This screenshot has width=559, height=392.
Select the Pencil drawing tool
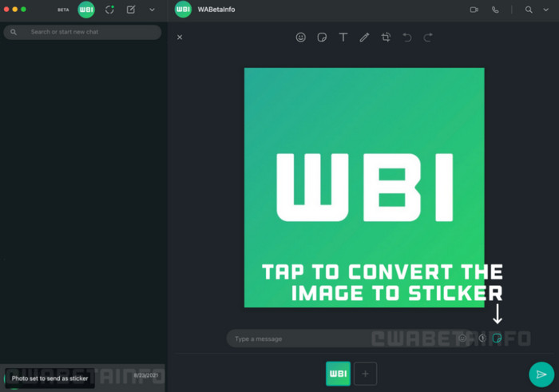click(x=364, y=37)
